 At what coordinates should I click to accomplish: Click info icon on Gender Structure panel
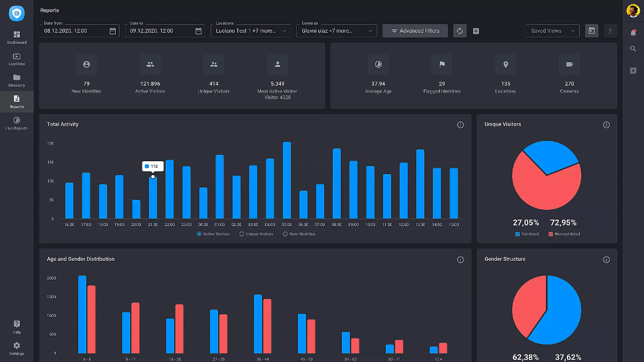click(x=606, y=260)
